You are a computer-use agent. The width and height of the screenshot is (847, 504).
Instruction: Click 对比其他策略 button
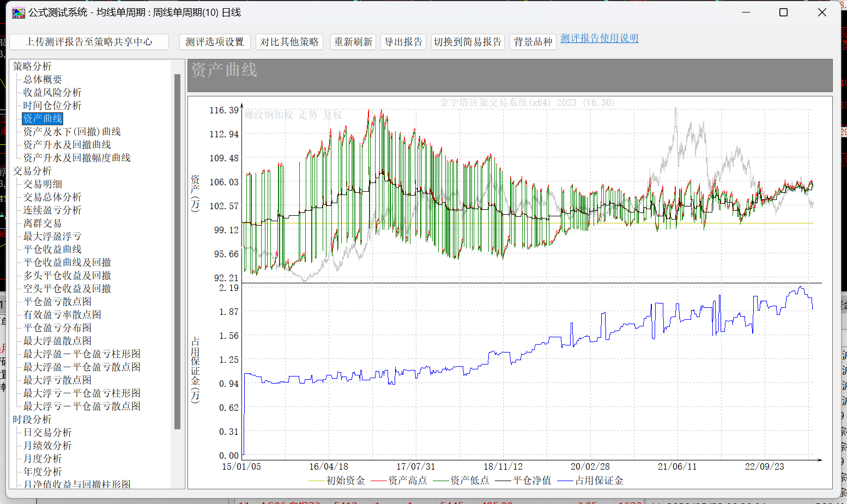289,42
